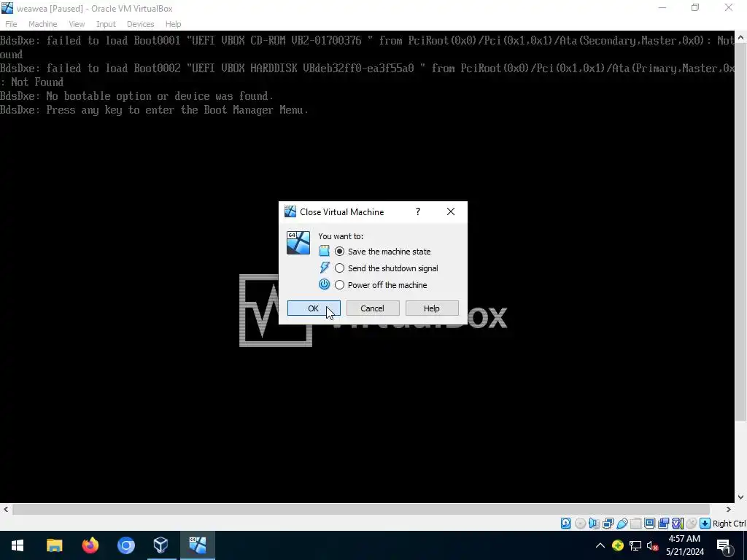
Task: Click the keyboard capture arrow icon
Action: [705, 524]
